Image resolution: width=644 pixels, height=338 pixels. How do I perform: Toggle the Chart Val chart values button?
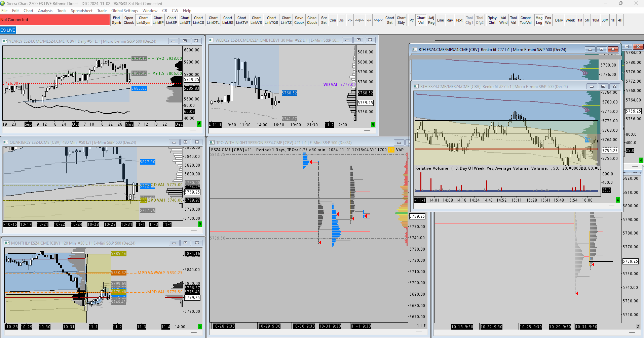[x=421, y=20]
